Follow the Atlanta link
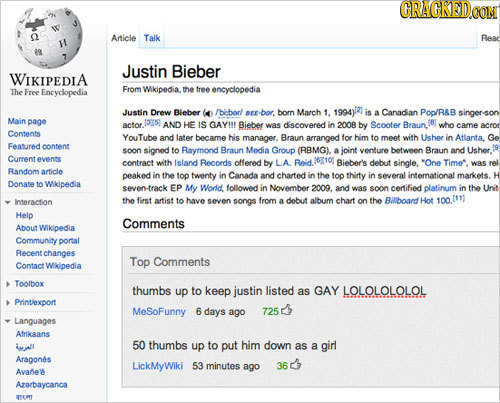Screen dimensions: 500x403 pos(469,137)
